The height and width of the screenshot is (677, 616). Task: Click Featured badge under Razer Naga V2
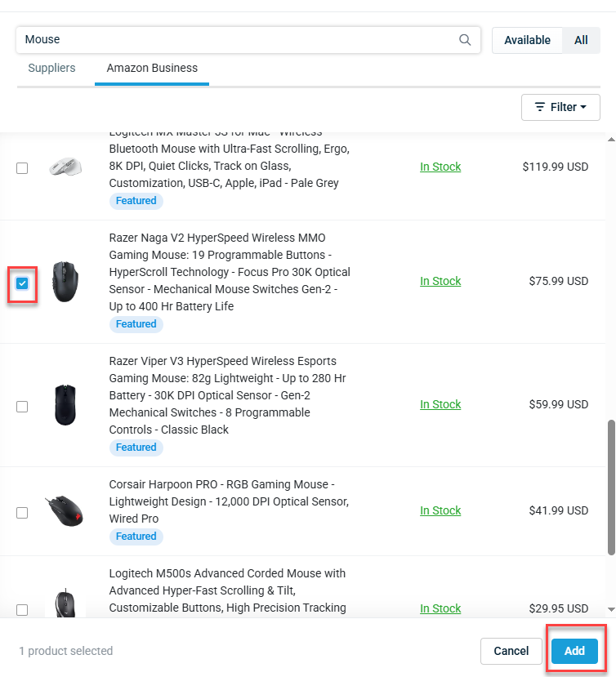136,324
